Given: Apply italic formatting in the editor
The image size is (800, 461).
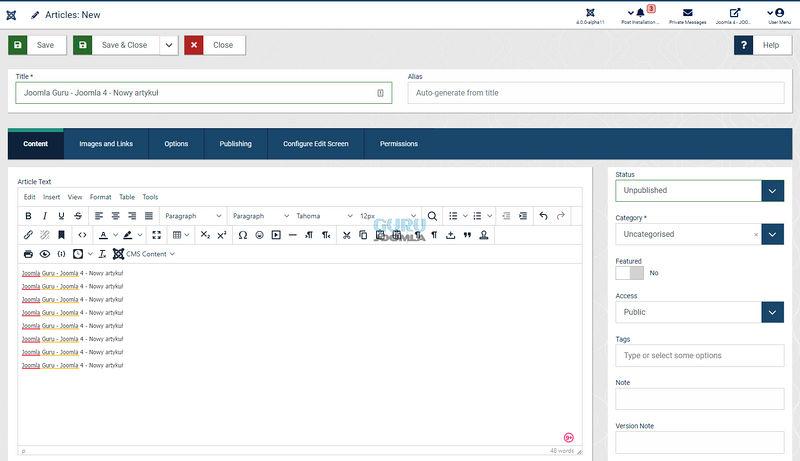Looking at the screenshot, I should (45, 216).
